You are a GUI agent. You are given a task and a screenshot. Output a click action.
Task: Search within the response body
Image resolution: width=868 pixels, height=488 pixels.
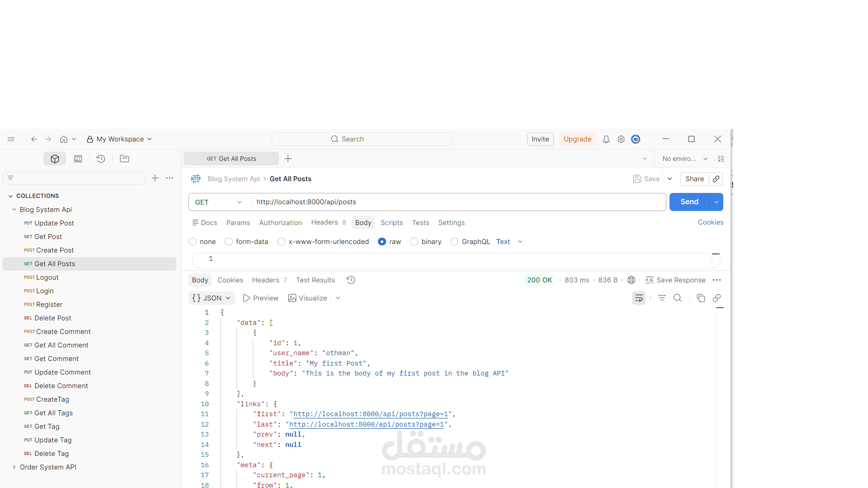[677, 298]
